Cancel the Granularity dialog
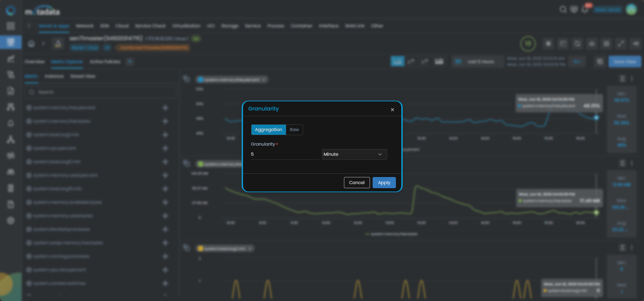Screen dimensions: 644x301 (357, 182)
